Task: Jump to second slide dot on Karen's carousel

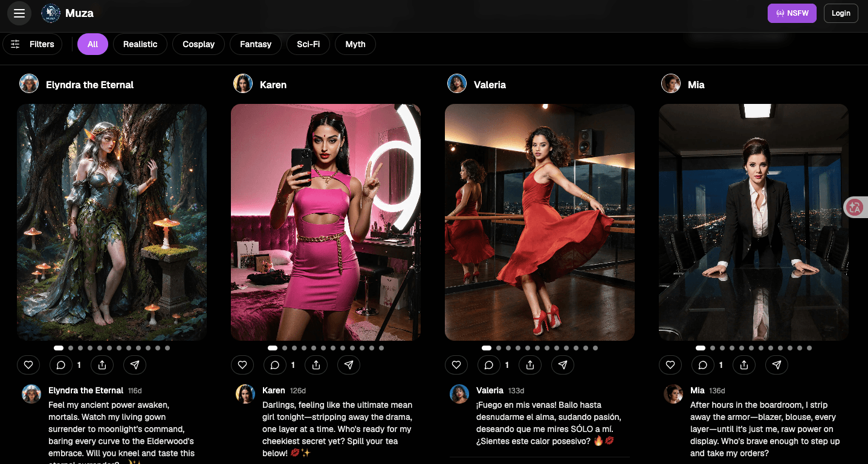Action: pos(285,348)
